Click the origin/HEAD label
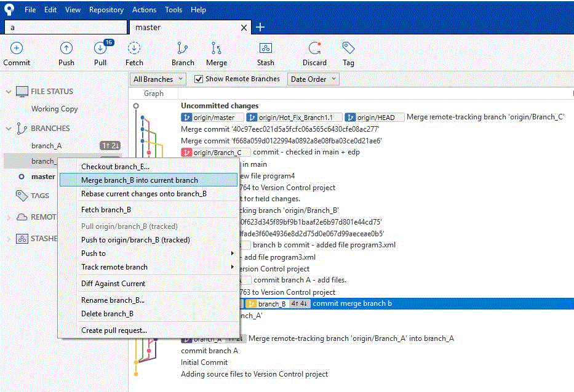 (x=374, y=118)
